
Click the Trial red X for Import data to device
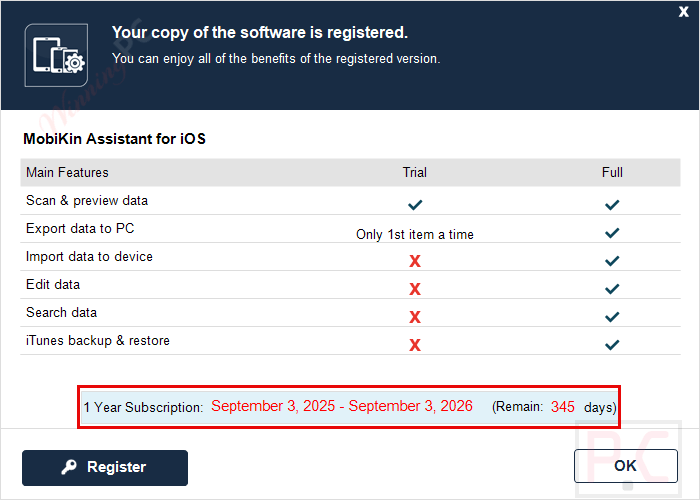(x=415, y=261)
